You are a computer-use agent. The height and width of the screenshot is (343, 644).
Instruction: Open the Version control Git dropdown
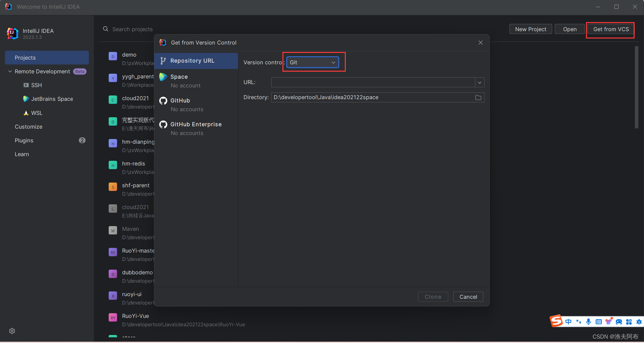(313, 62)
